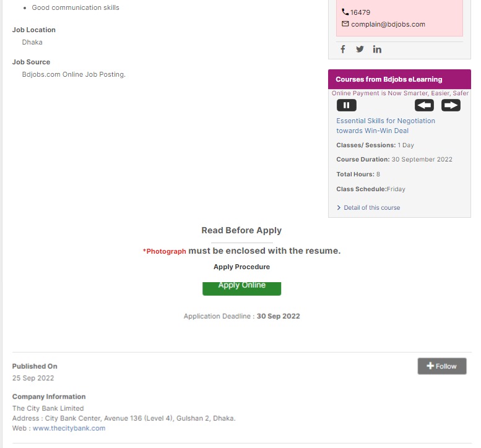The width and height of the screenshot is (481, 448).
Task: Select Dhaka under Job Location
Action: click(x=32, y=42)
